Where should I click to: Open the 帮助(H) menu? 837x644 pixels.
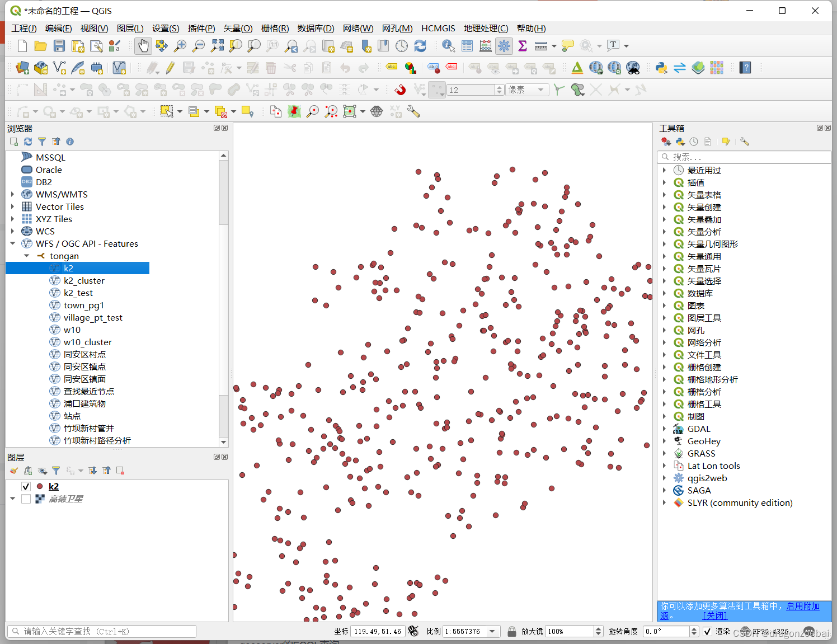531,28
